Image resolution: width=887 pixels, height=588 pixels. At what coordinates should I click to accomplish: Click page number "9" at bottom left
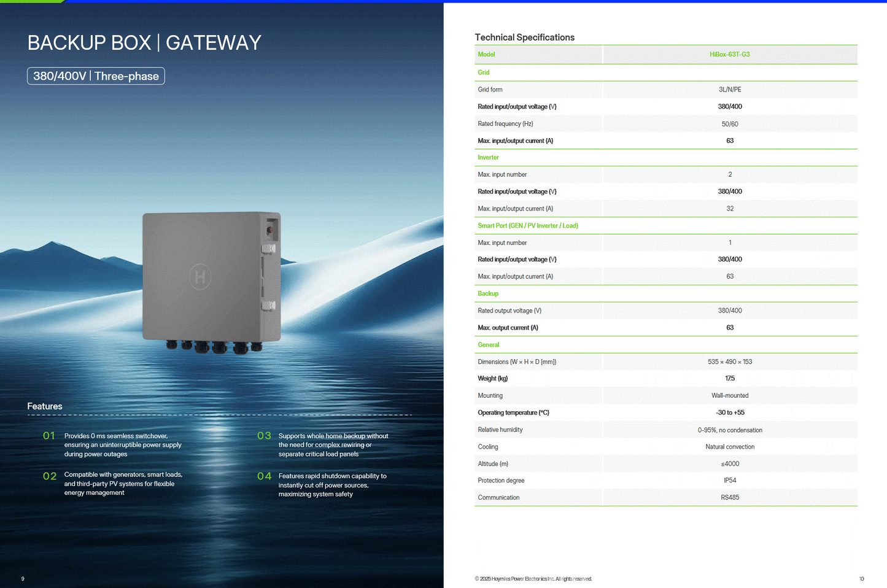(x=23, y=579)
